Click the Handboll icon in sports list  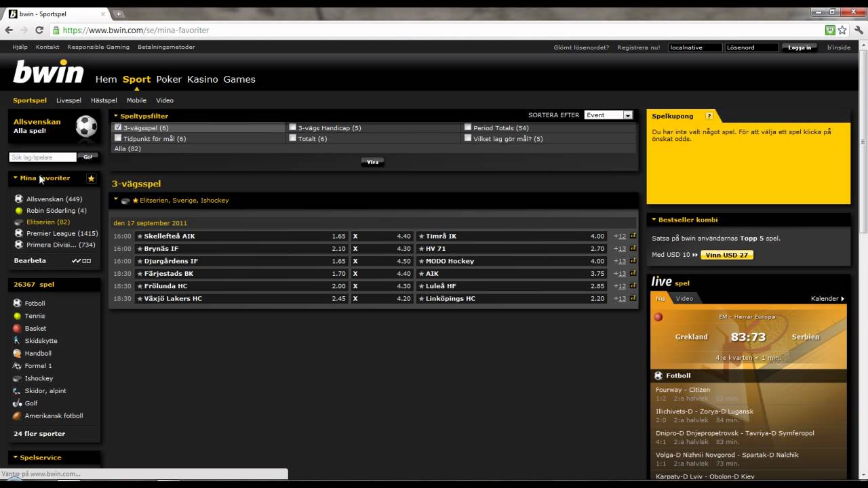(x=18, y=353)
